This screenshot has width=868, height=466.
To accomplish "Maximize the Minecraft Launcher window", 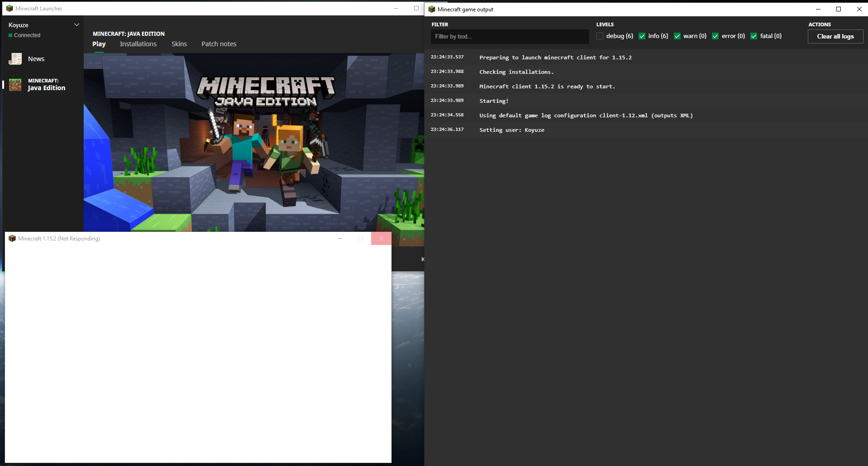I will click(x=416, y=8).
